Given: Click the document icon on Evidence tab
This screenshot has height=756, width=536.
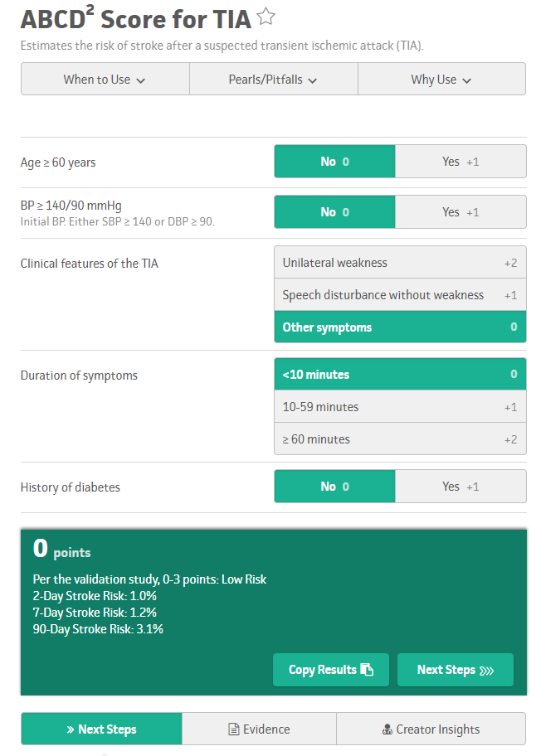Looking at the screenshot, I should [234, 729].
